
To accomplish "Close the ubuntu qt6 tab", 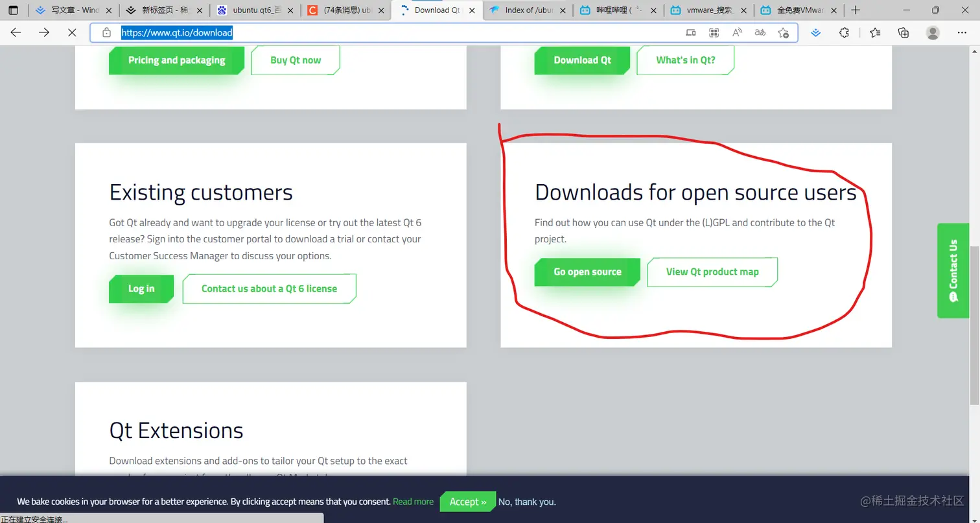I will [289, 10].
